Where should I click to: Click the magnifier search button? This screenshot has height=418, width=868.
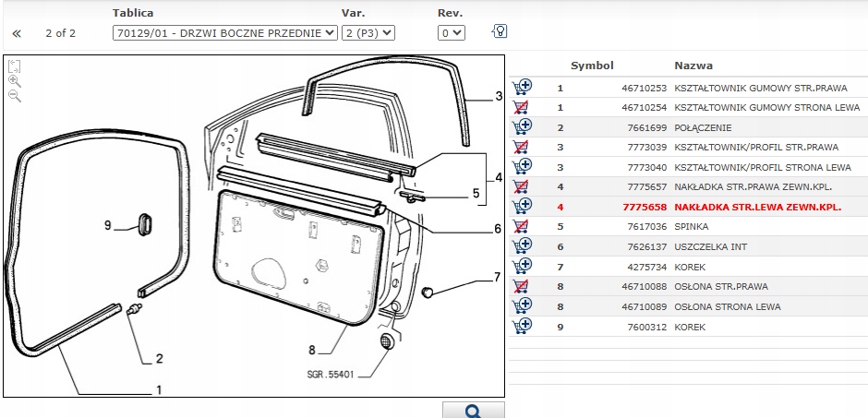pyautogui.click(x=474, y=411)
